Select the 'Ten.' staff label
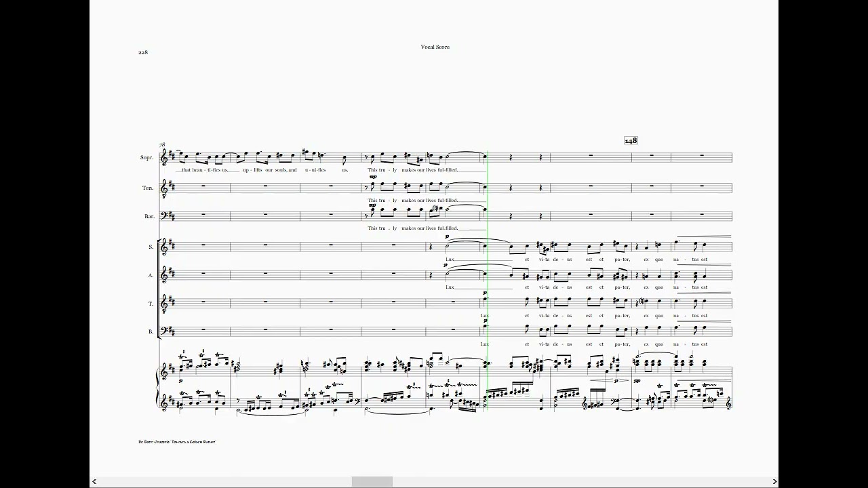The width and height of the screenshot is (868, 488). pyautogui.click(x=148, y=188)
